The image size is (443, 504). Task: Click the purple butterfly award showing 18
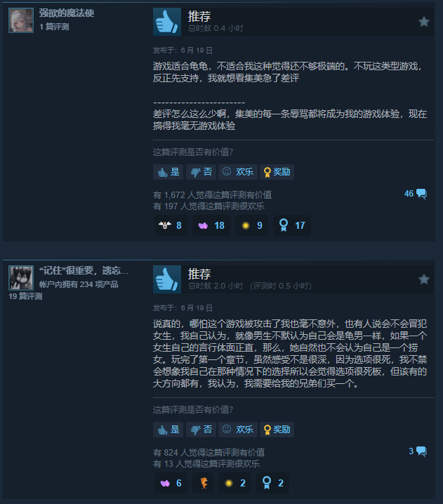click(x=211, y=225)
